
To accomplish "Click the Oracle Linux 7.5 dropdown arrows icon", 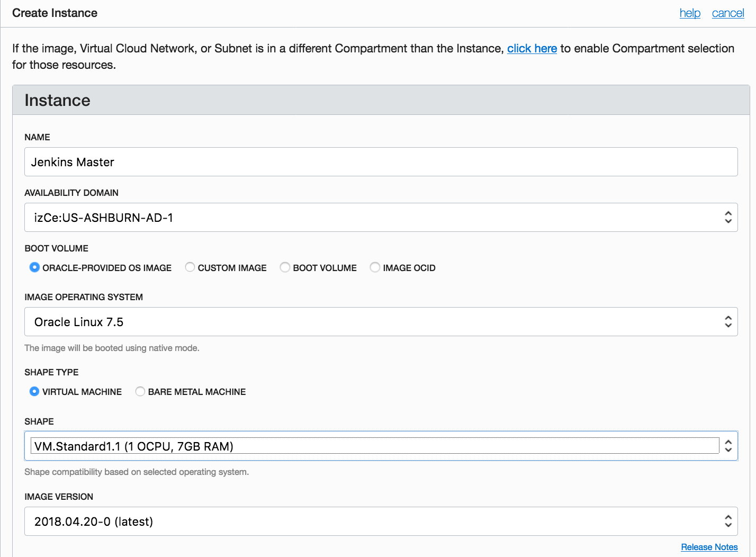I will coord(728,322).
